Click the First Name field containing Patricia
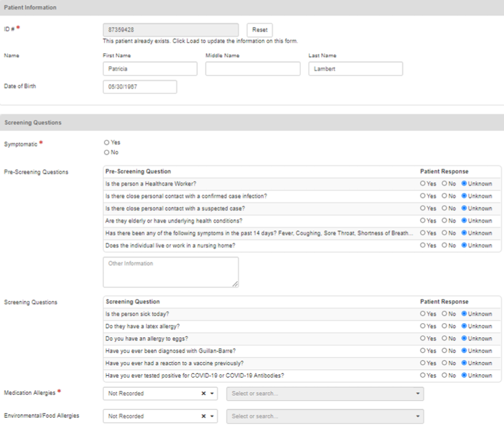Viewport: 504px width, 433px height. 150,69
